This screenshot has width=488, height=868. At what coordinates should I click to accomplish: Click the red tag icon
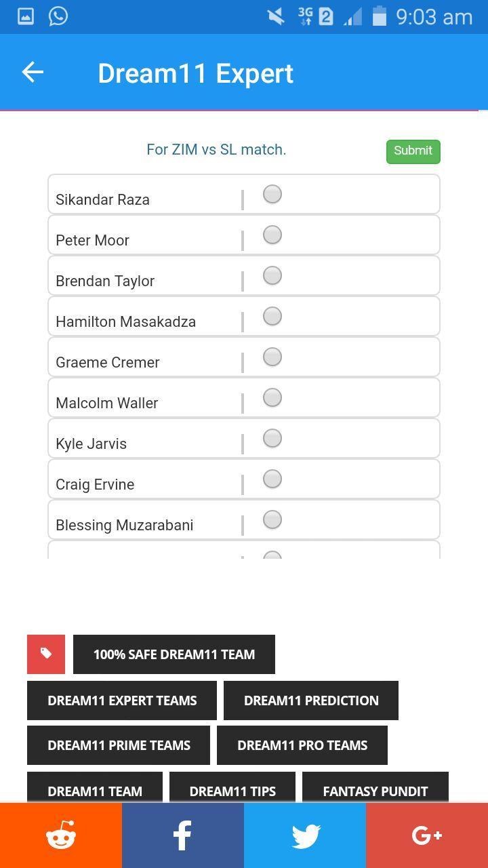(x=46, y=654)
